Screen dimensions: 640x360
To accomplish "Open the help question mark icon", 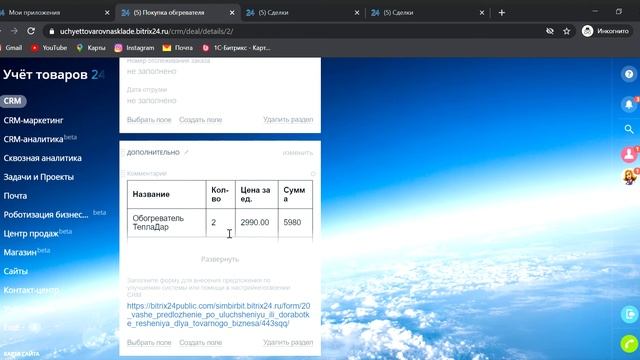I will point(629,74).
